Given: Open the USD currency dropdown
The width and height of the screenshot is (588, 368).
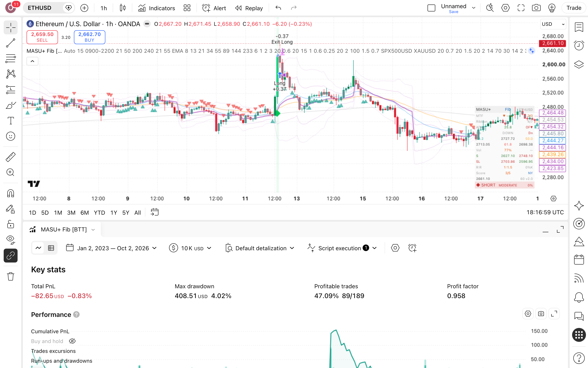Looking at the screenshot, I should point(553,24).
